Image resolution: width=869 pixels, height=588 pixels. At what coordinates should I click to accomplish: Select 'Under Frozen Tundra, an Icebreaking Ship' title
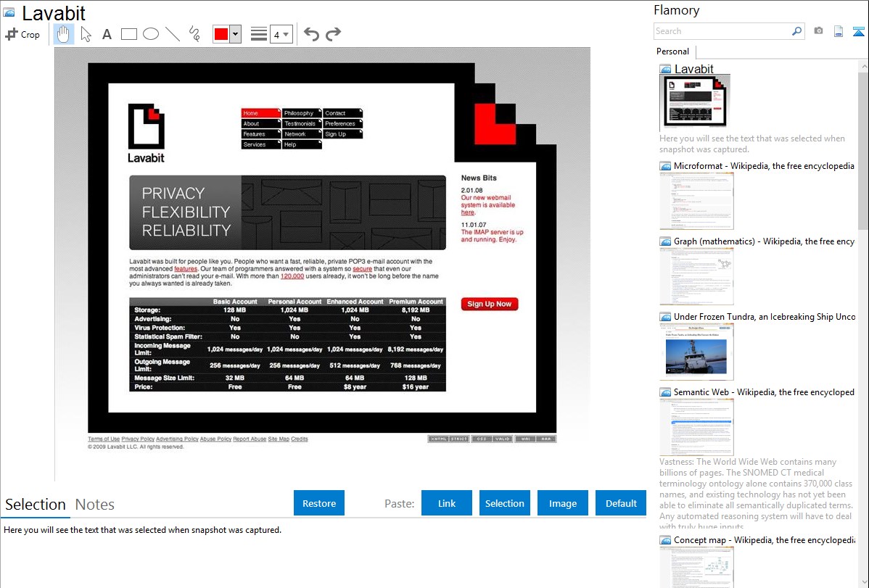click(765, 316)
